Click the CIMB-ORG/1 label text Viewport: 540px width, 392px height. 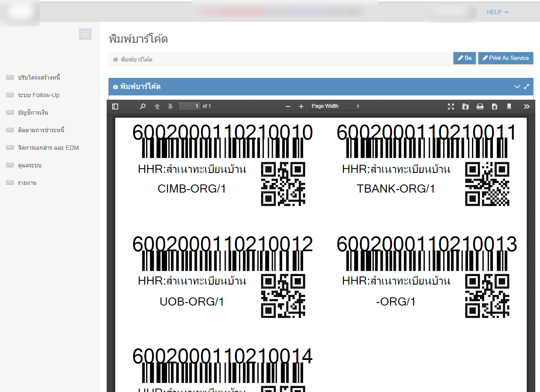pos(192,189)
